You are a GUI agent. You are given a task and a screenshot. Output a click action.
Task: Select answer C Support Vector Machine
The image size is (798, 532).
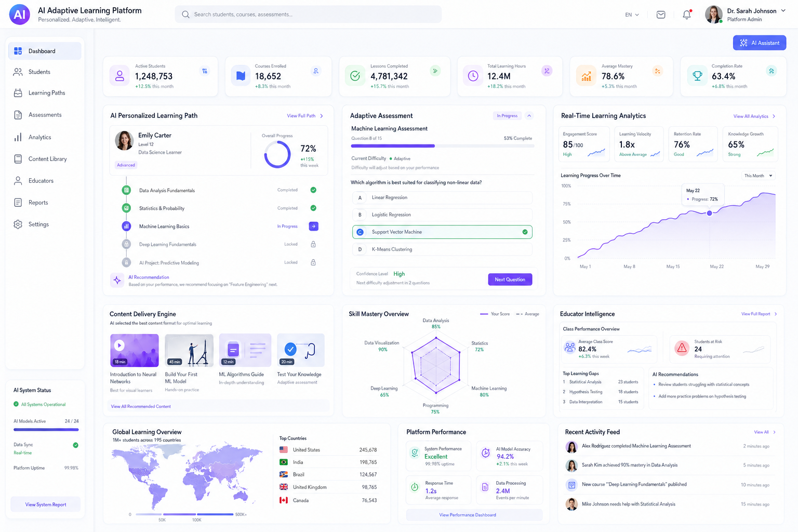pos(442,232)
